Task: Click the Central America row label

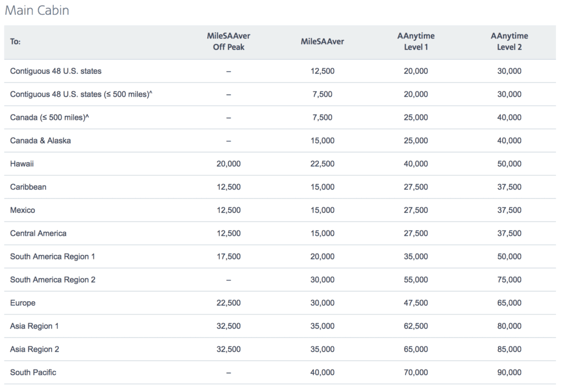Action: tap(38, 233)
